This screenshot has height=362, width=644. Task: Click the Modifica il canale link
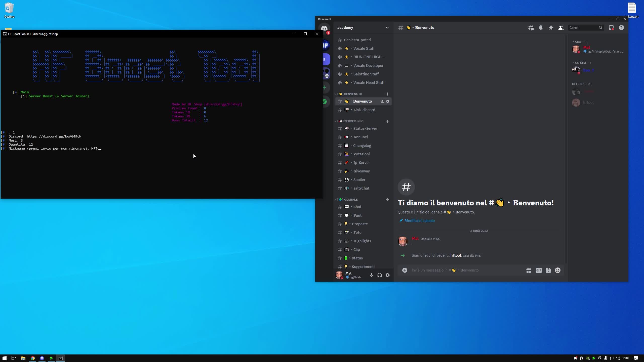(419, 220)
